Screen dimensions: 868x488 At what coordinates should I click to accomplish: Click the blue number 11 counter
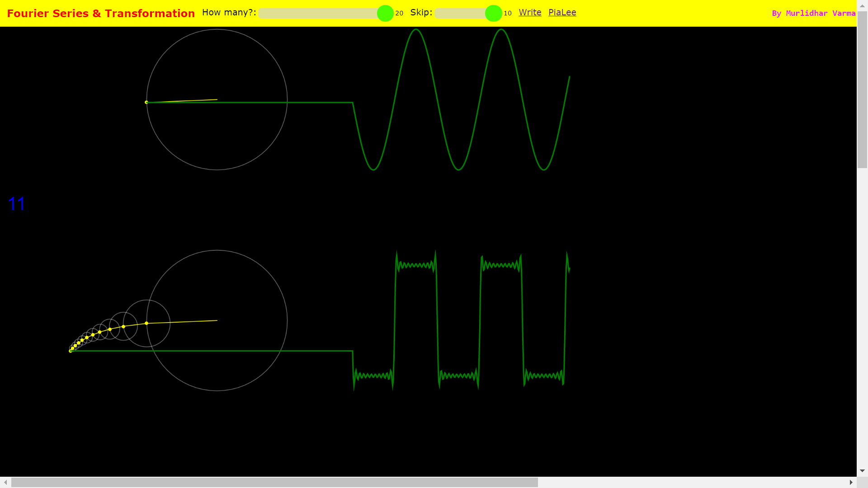17,204
